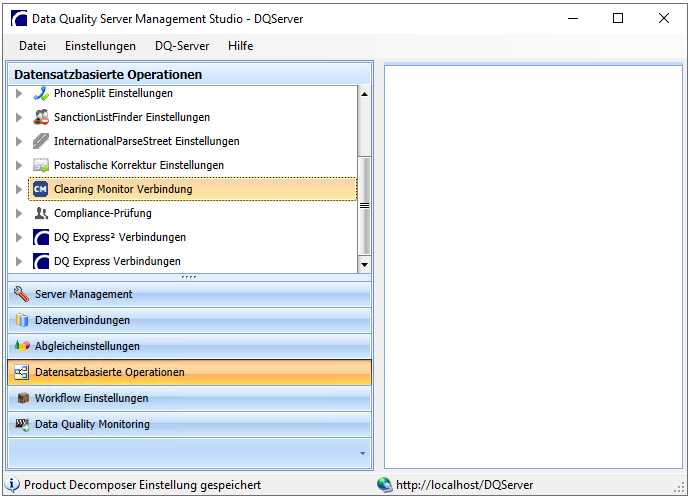Click the Compliance-Prüfung people icon
The width and height of the screenshot is (693, 498).
pos(41,213)
